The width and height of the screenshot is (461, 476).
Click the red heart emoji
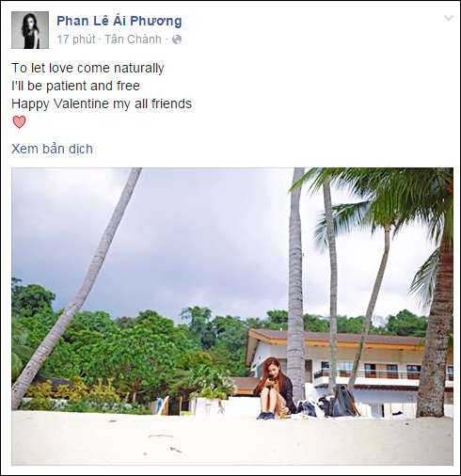(19, 122)
